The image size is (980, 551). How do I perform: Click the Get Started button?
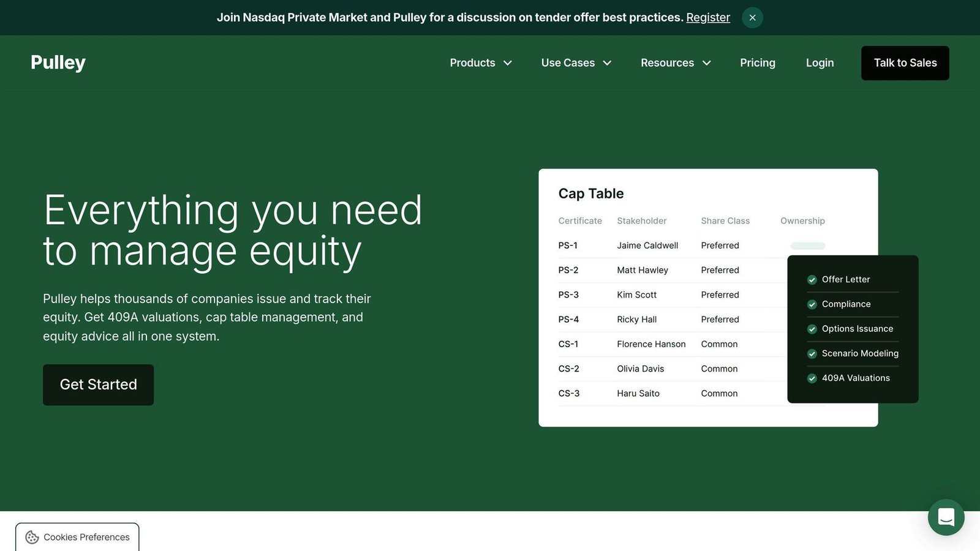(98, 384)
